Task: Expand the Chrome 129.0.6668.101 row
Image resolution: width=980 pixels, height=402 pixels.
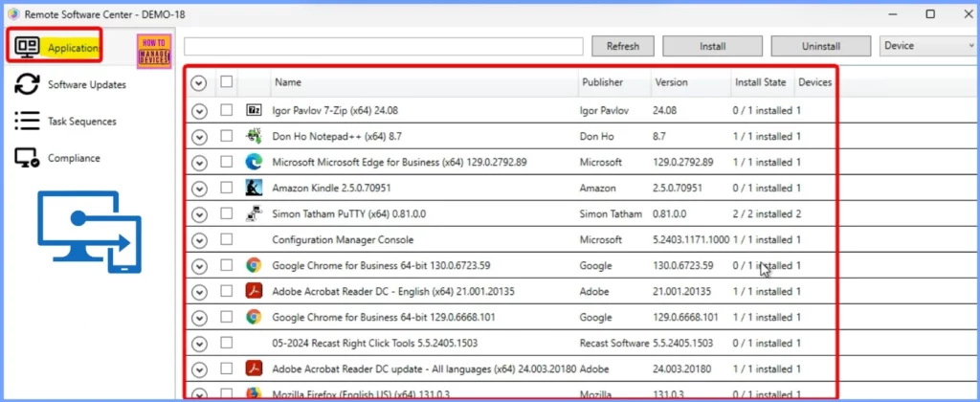Action: coord(199,318)
